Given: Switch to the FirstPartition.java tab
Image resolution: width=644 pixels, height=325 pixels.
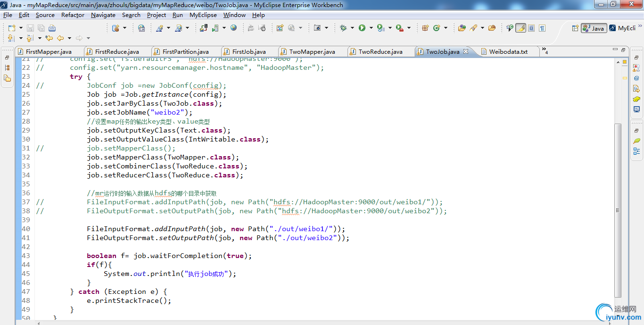Looking at the screenshot, I should tap(186, 52).
